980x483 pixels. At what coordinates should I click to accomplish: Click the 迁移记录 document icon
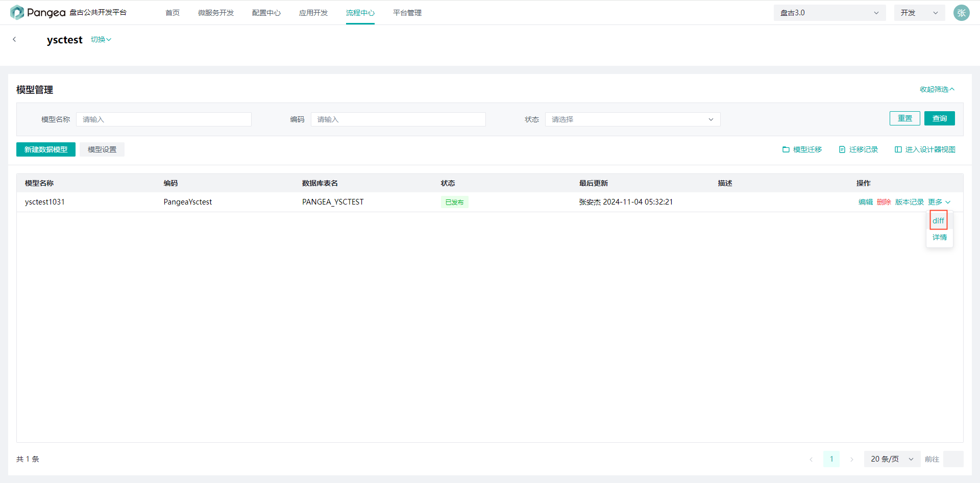tap(842, 149)
